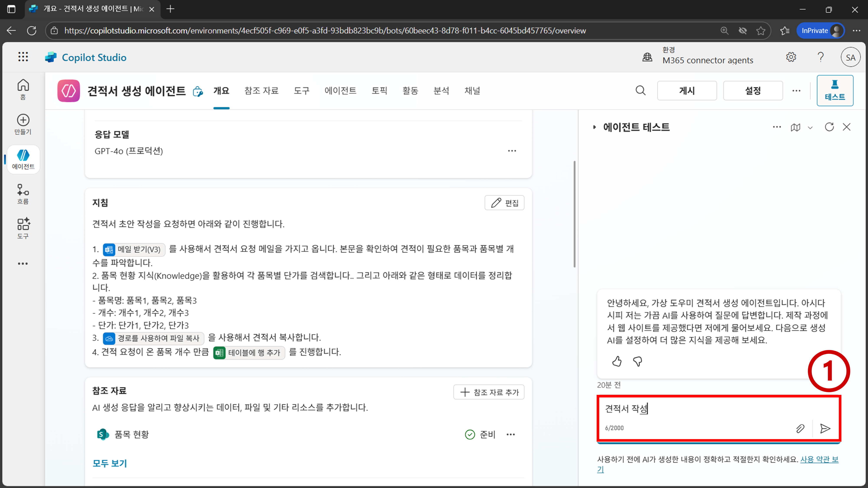Click the send message arrow icon
Viewport: 868px width, 488px height.
tap(825, 428)
